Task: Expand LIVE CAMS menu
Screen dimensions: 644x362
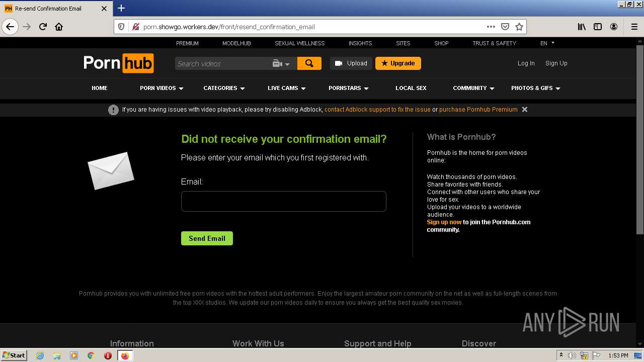Action: tap(287, 88)
